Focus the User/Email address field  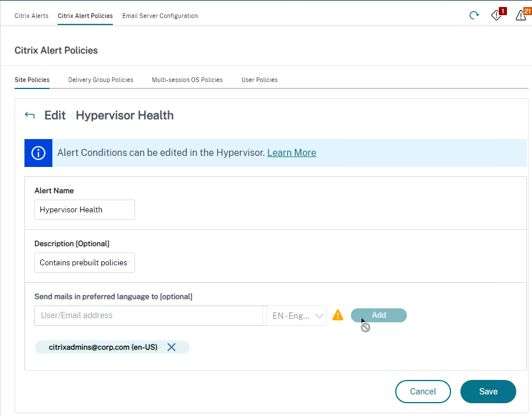tap(148, 316)
